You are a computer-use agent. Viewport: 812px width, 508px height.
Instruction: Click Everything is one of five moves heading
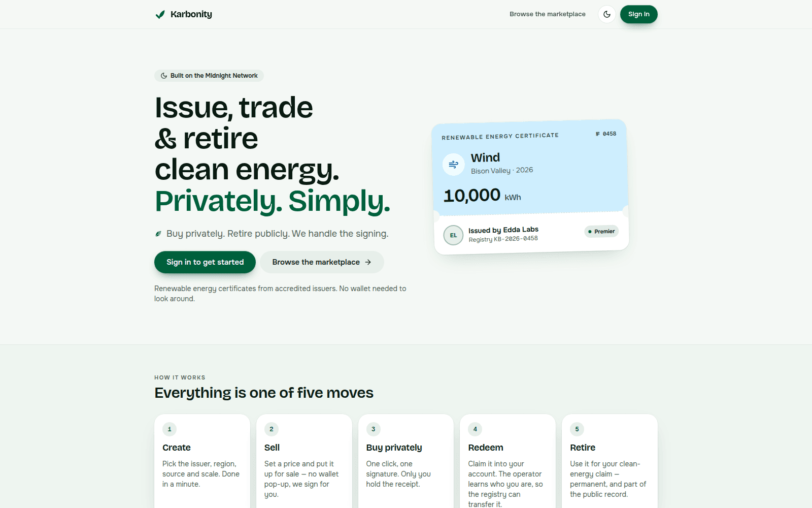pos(264,393)
